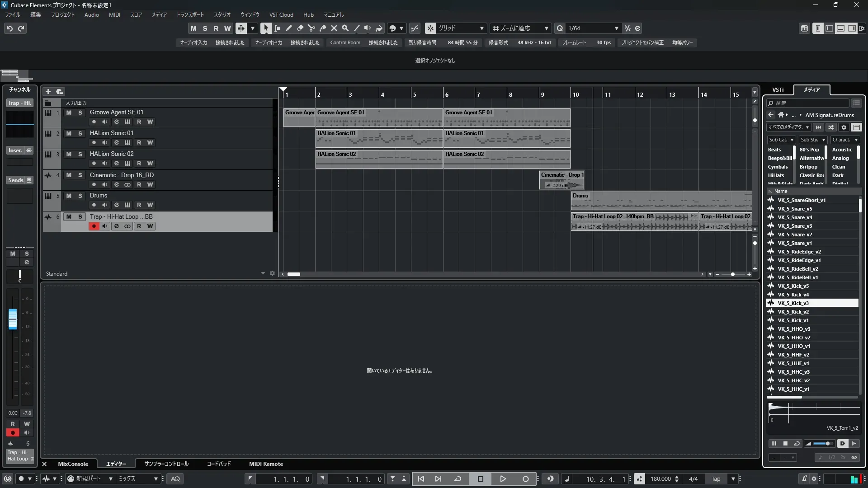
Task: Select VK_5_Kick_v5 in media list
Action: (793, 286)
